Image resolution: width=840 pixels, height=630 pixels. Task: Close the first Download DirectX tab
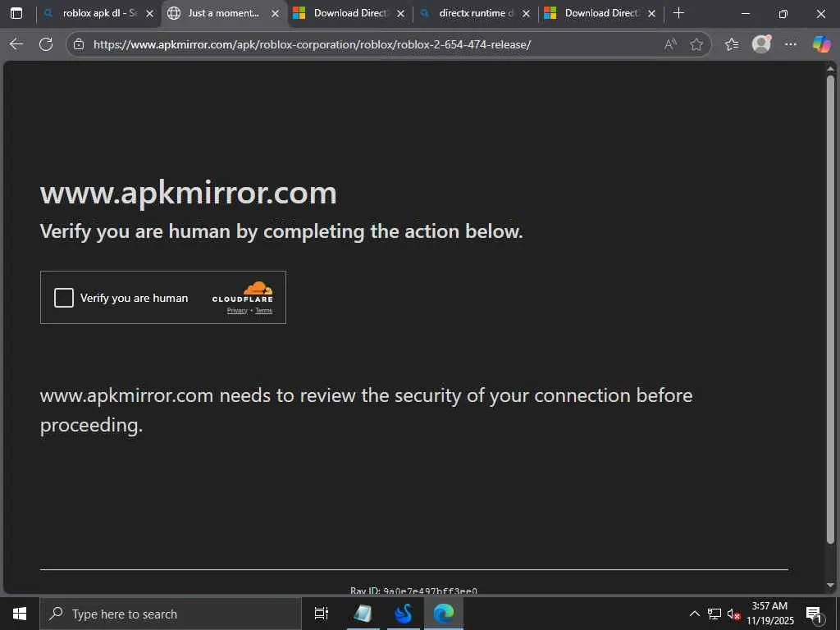coord(400,14)
